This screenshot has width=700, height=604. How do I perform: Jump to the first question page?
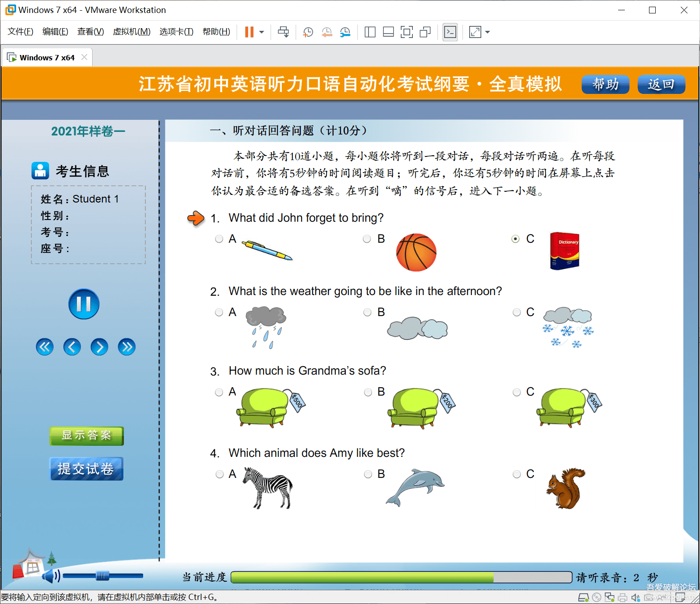pyautogui.click(x=45, y=347)
